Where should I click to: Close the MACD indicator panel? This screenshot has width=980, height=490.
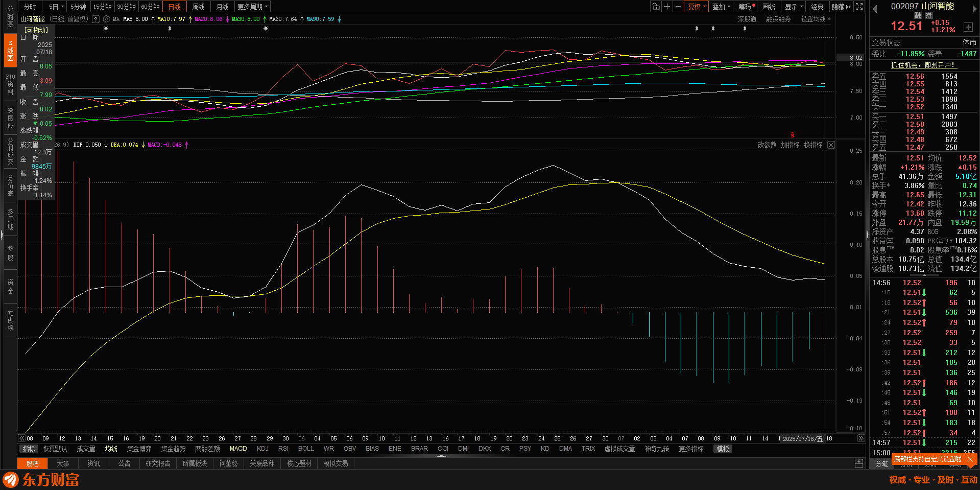[831, 145]
